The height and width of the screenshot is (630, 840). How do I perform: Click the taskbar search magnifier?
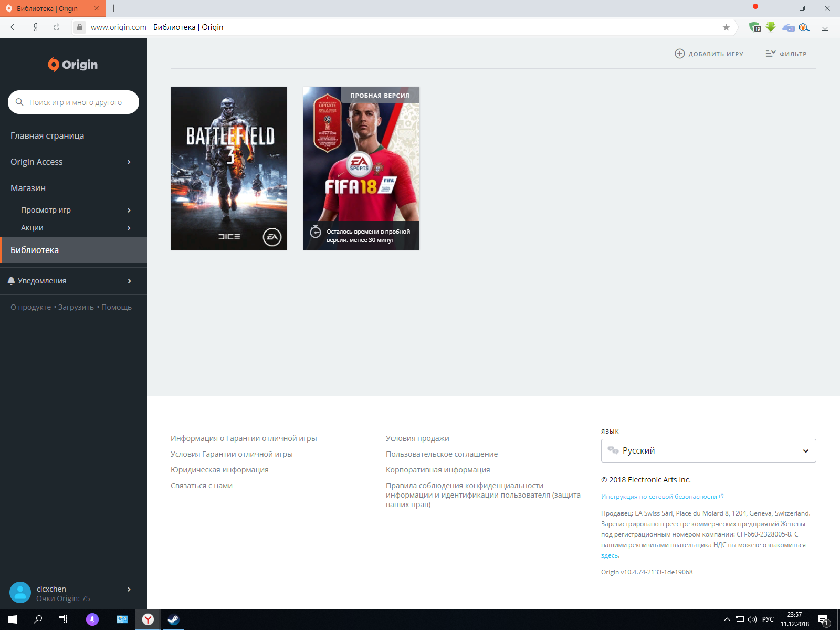point(38,619)
